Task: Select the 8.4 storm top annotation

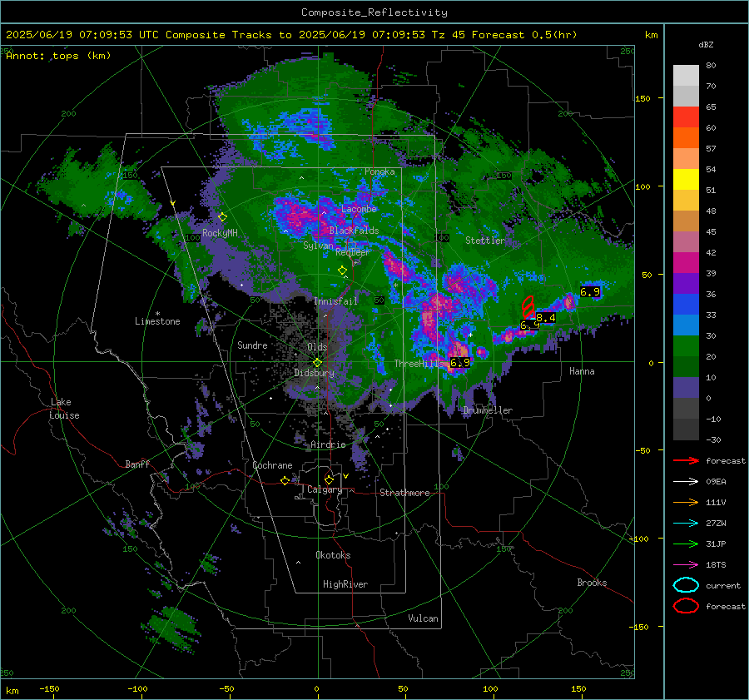Action: click(545, 318)
